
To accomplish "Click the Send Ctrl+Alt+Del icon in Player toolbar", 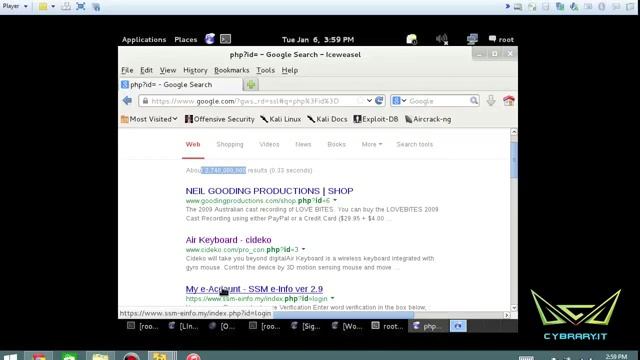I will point(66,7).
